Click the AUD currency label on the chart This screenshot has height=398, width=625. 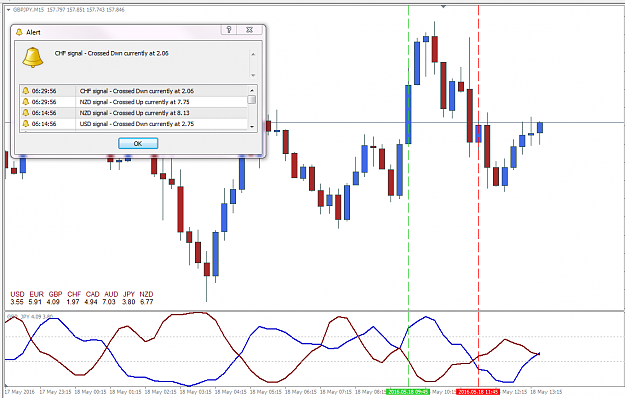pos(111,294)
